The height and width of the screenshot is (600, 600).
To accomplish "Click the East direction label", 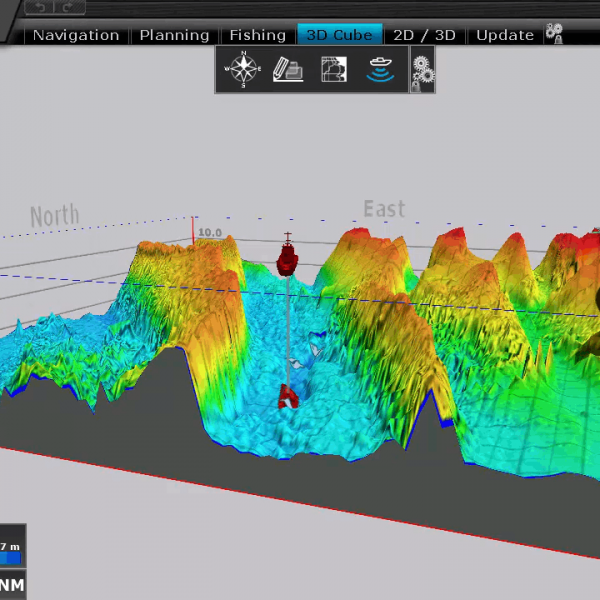I will (x=384, y=209).
